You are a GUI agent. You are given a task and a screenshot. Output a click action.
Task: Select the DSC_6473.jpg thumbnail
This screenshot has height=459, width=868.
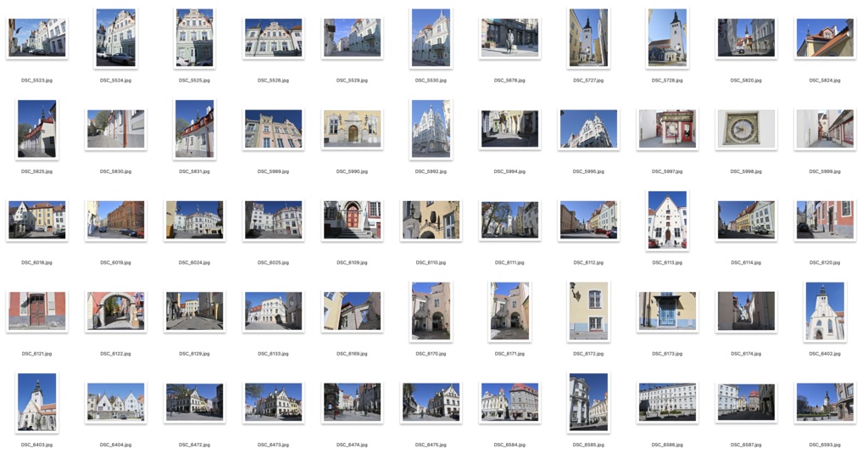pos(274,402)
